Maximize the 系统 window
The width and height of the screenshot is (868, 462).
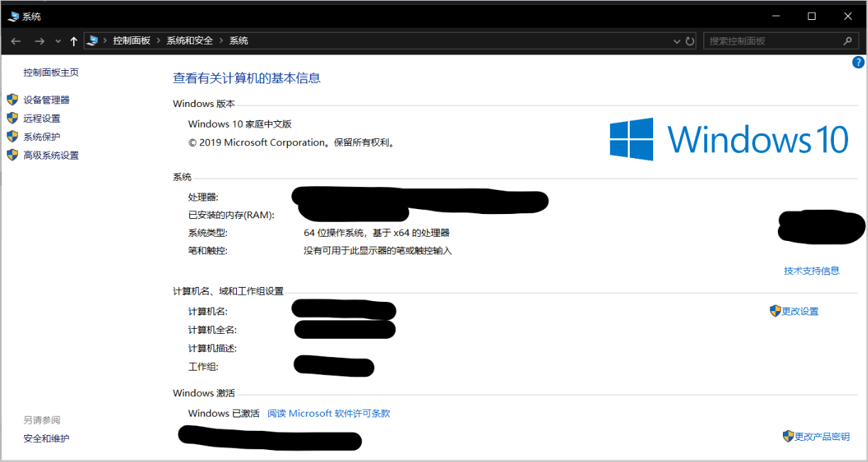coord(812,16)
